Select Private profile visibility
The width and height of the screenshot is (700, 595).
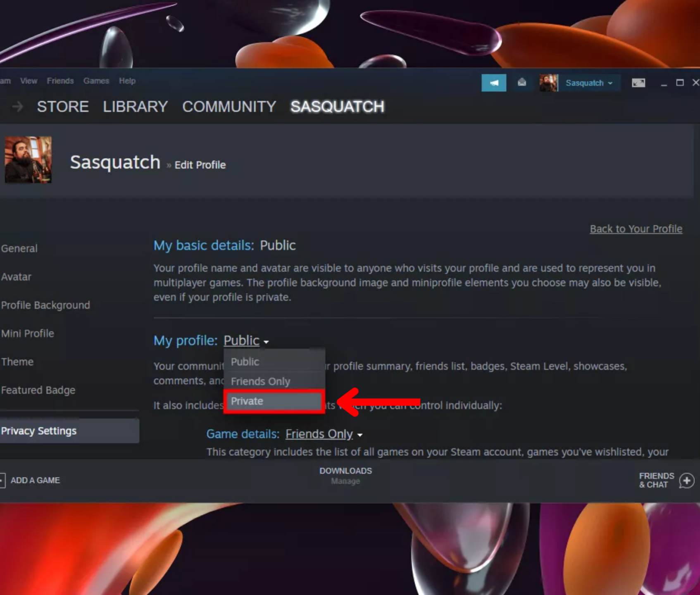click(x=247, y=401)
